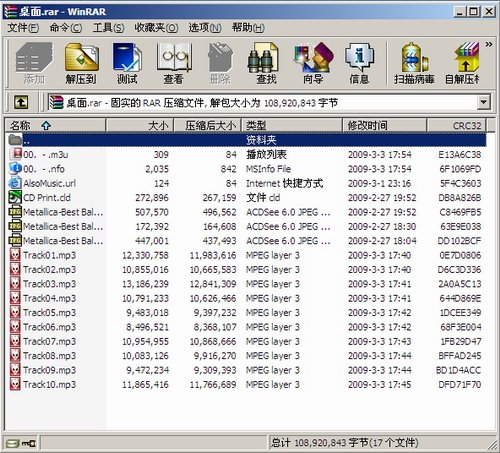Click the 资料夹 type label in top row
The height and width of the screenshot is (453, 500).
[x=261, y=140]
